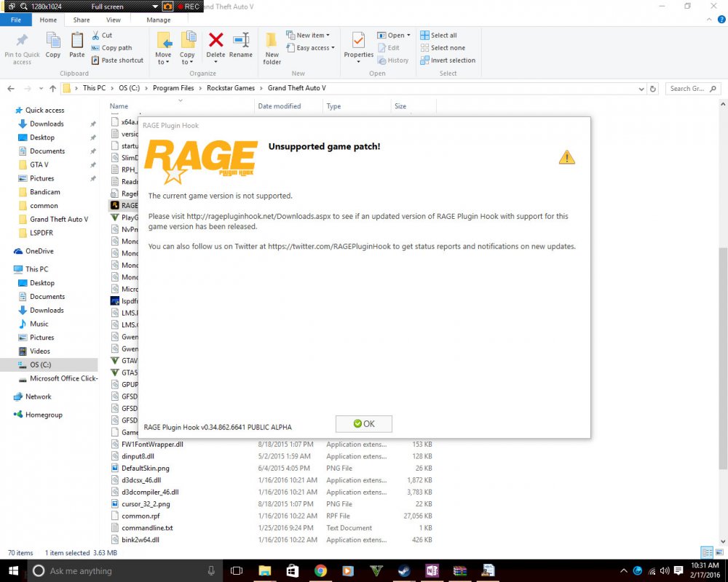Sort files by the Type column header
Viewport: 728px width, 582px height.
coord(333,106)
